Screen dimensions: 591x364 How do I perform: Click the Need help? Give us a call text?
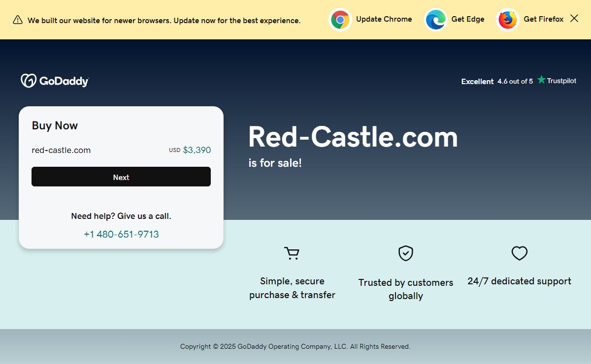tap(121, 216)
